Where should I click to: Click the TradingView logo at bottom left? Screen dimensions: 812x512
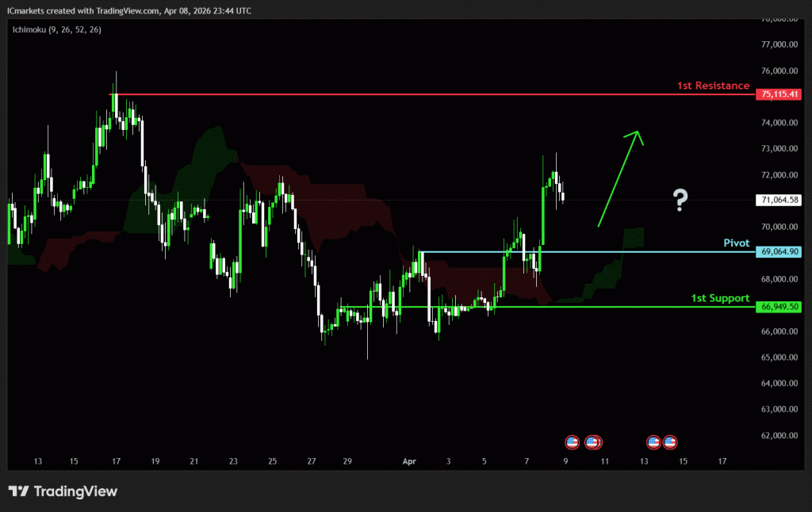click(63, 491)
